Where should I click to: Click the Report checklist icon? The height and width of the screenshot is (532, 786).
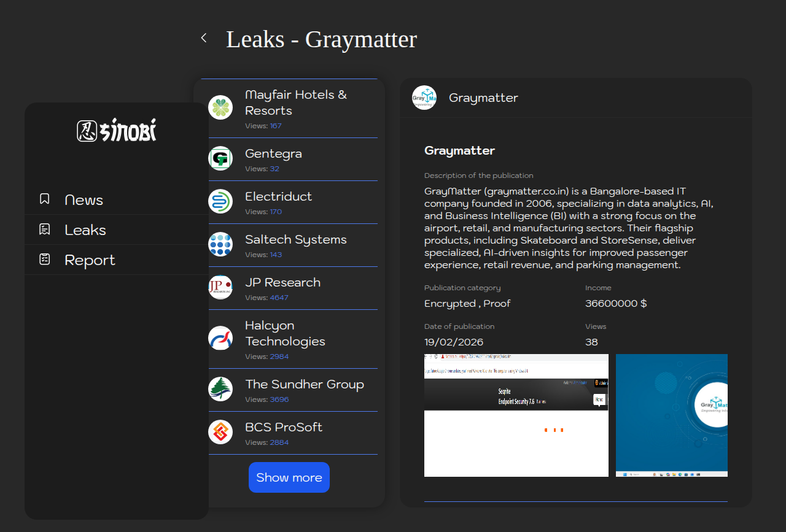coord(45,260)
